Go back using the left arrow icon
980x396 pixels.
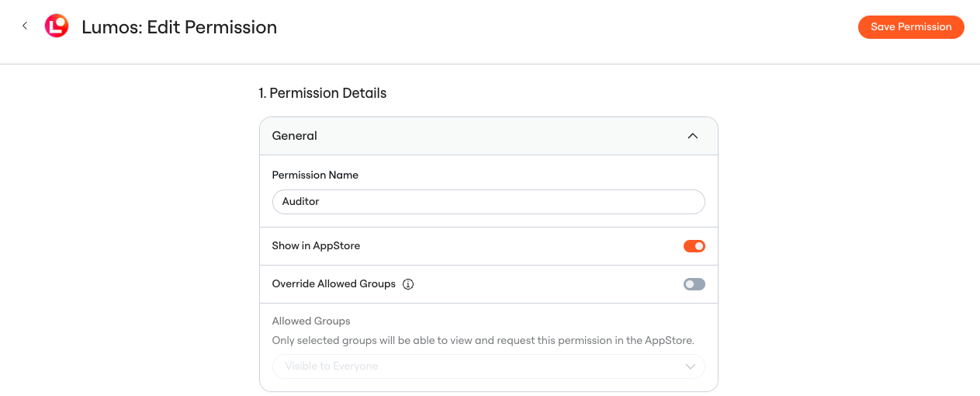pyautogui.click(x=25, y=26)
